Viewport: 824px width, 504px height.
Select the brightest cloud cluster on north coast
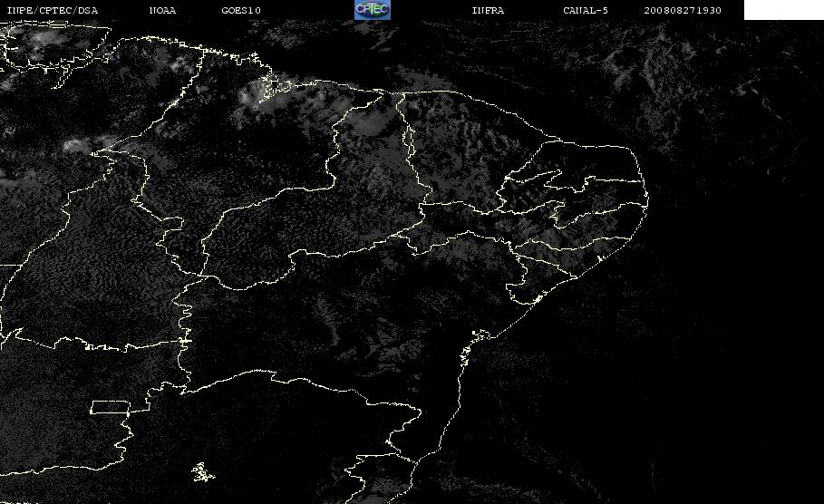(x=266, y=92)
